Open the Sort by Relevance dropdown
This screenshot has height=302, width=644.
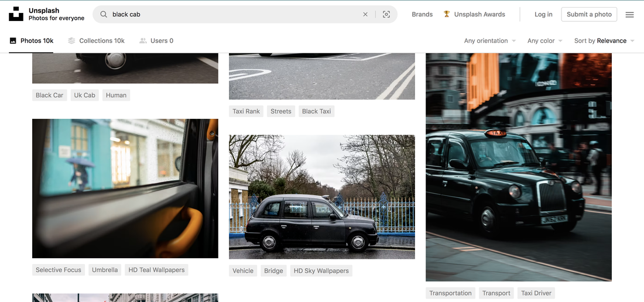point(604,40)
